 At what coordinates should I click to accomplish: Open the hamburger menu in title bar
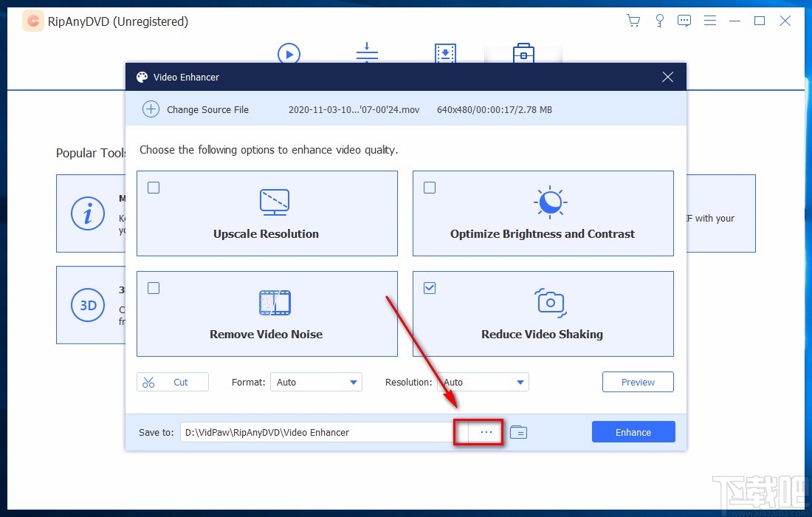710,21
